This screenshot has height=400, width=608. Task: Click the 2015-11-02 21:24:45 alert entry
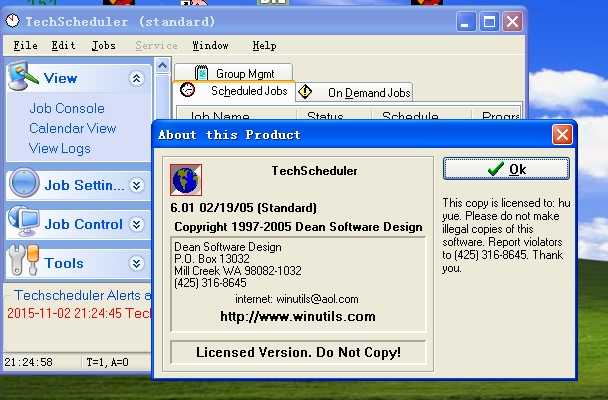[79, 313]
